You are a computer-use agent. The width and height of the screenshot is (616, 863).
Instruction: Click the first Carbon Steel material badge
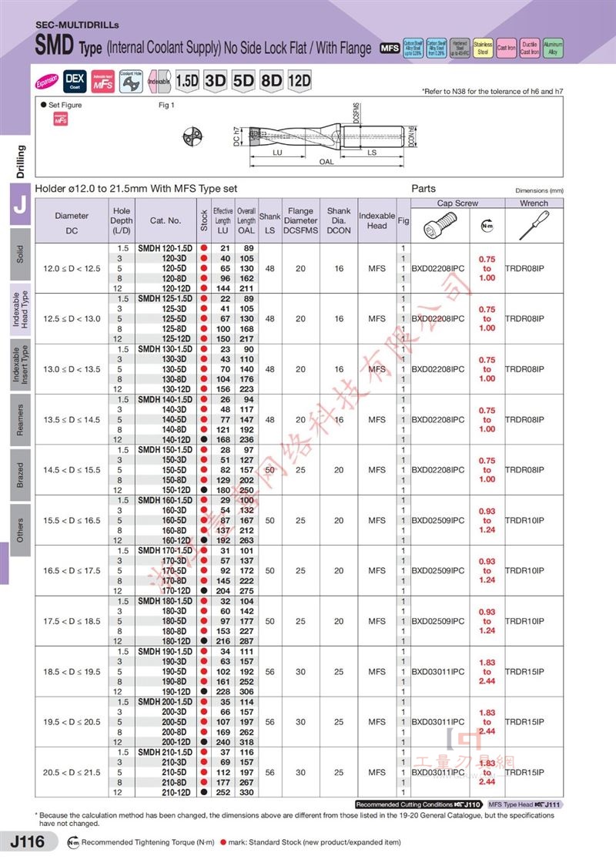[x=413, y=49]
